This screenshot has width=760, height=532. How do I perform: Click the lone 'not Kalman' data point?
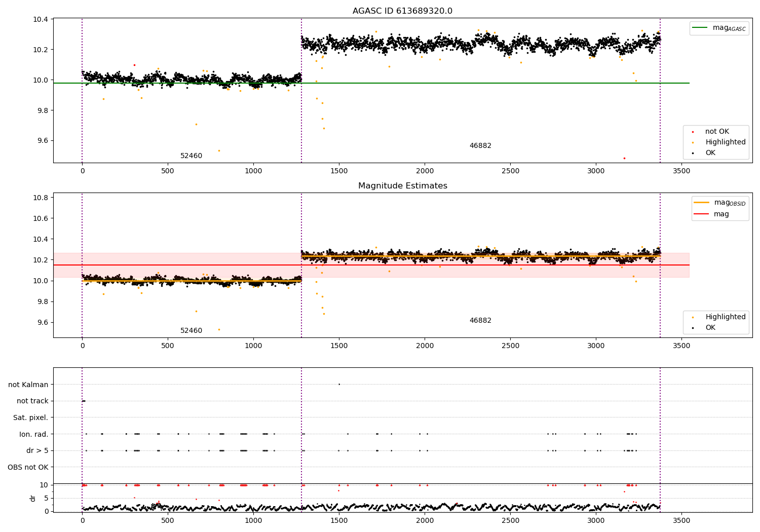[339, 384]
